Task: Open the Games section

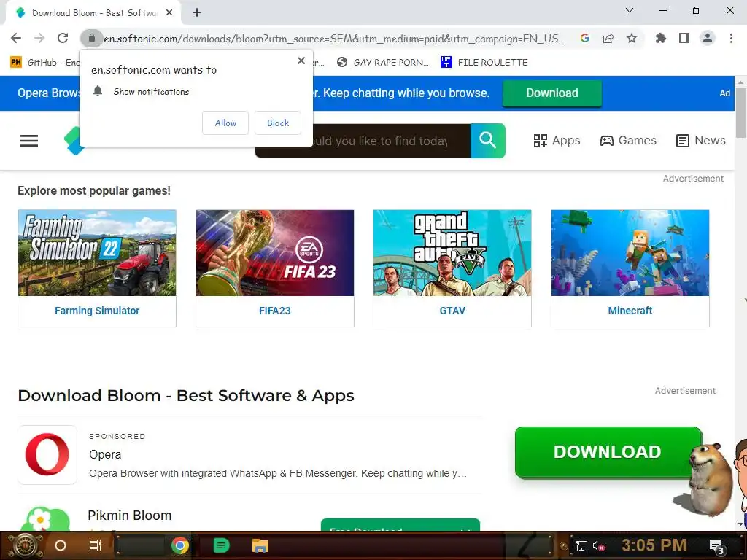Action: pyautogui.click(x=628, y=141)
